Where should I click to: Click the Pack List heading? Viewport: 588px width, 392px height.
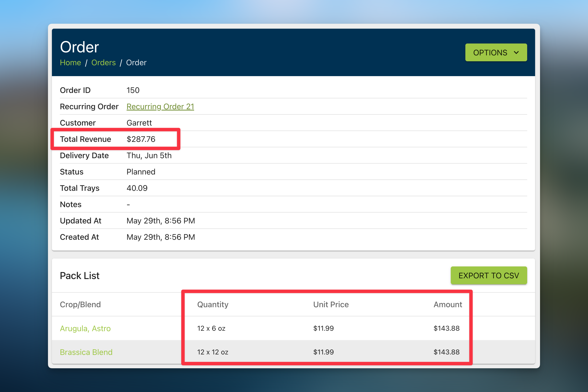coord(80,276)
